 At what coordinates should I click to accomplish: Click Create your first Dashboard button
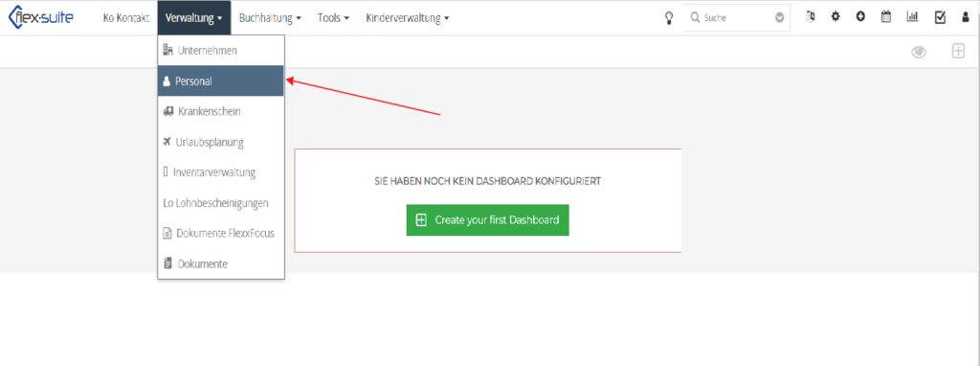pyautogui.click(x=487, y=220)
